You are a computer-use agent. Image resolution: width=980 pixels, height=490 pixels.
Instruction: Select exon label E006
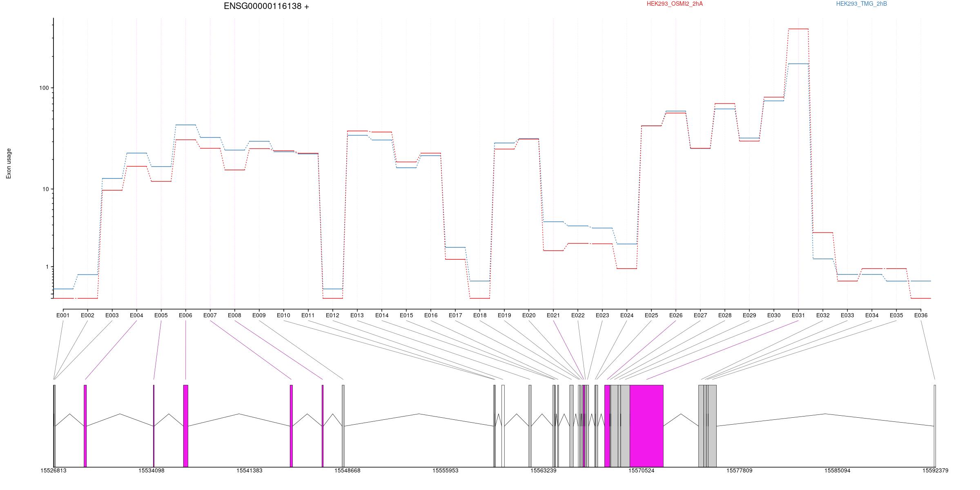pos(185,315)
